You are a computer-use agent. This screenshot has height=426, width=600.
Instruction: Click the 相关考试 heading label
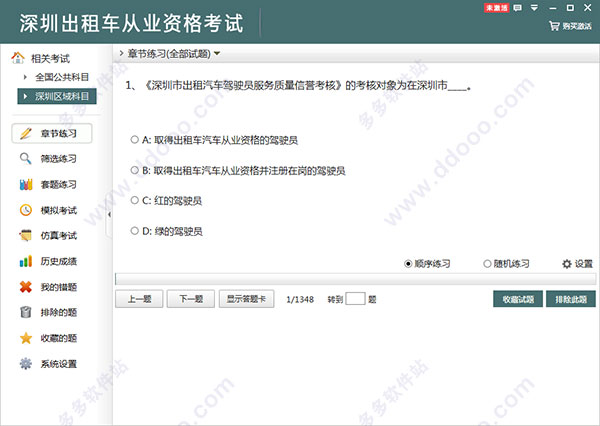pyautogui.click(x=50, y=59)
